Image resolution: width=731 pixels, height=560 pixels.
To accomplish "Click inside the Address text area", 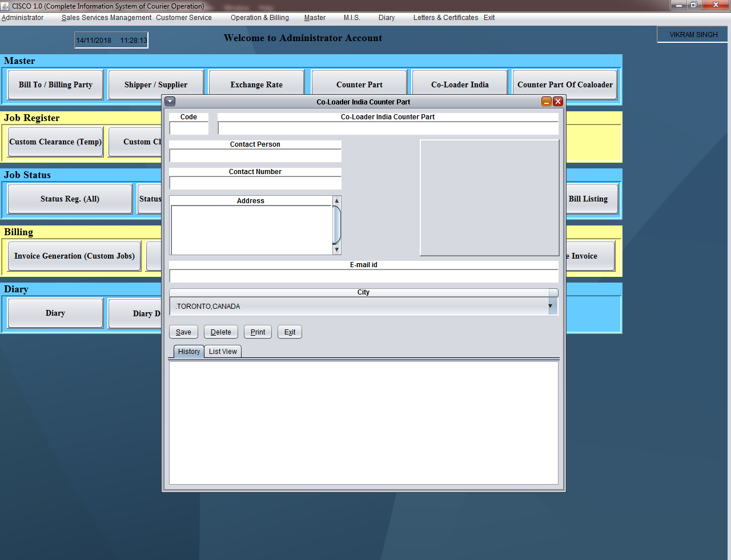I will click(251, 230).
